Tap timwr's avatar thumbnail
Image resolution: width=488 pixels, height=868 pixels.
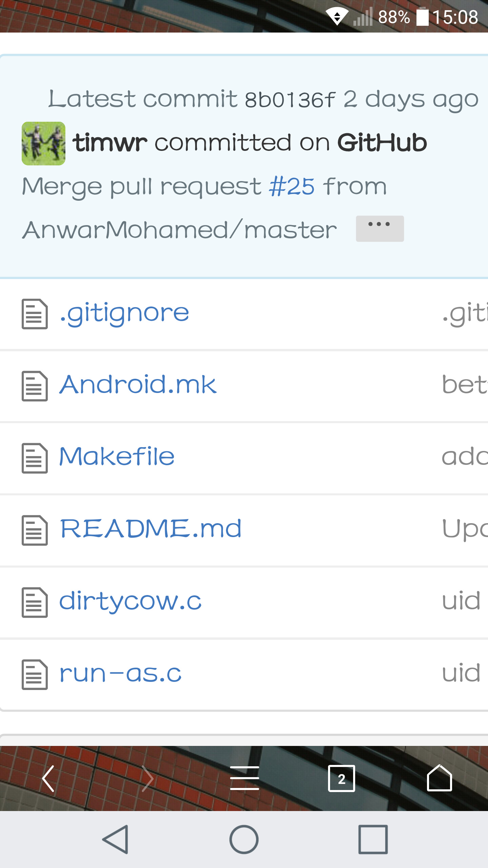tap(43, 143)
